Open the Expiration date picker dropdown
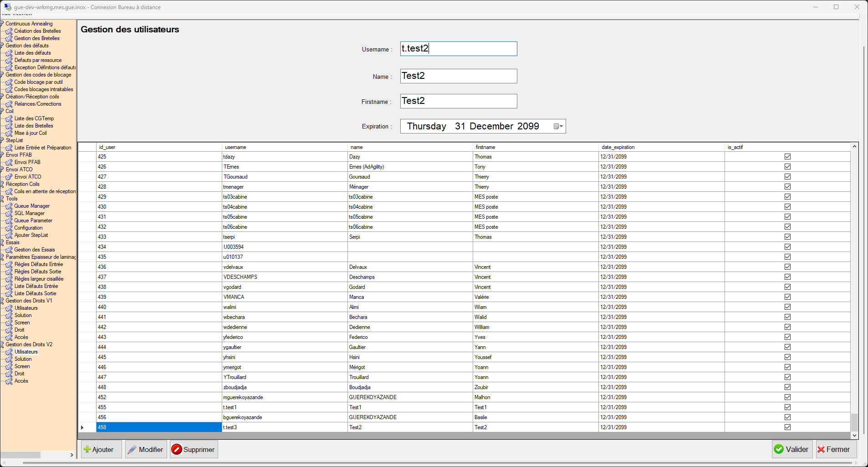 tap(558, 126)
